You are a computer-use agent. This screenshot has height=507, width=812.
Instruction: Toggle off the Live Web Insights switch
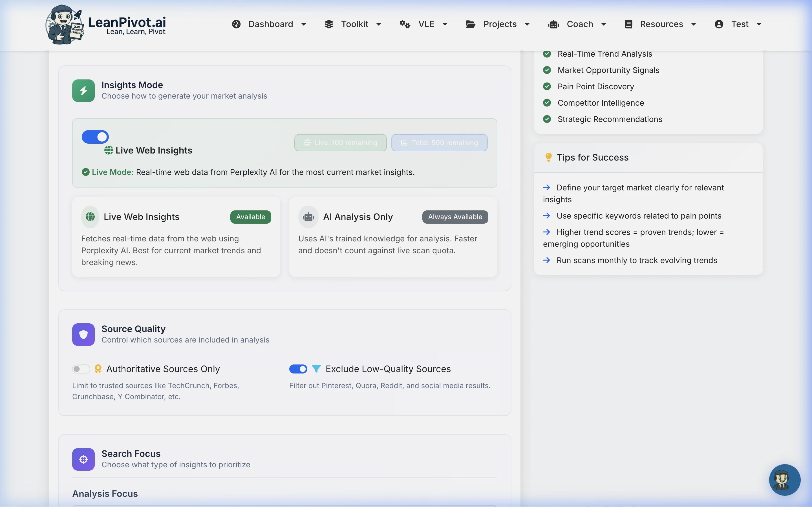[95, 137]
